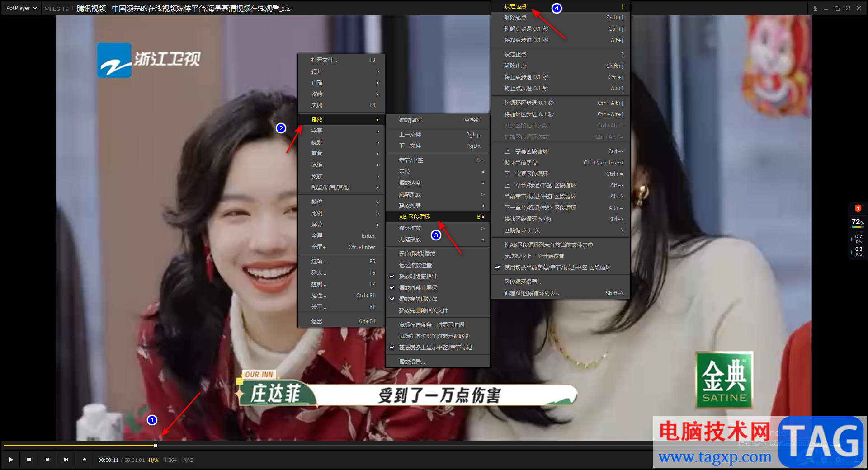The image size is (868, 470).
Task: Select 循环当前字幕 entry
Action: pos(561,162)
